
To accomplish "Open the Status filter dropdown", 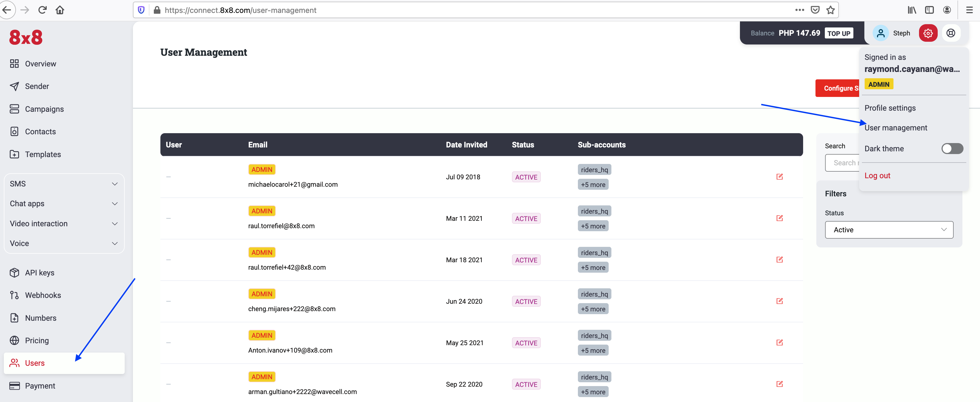I will [889, 230].
